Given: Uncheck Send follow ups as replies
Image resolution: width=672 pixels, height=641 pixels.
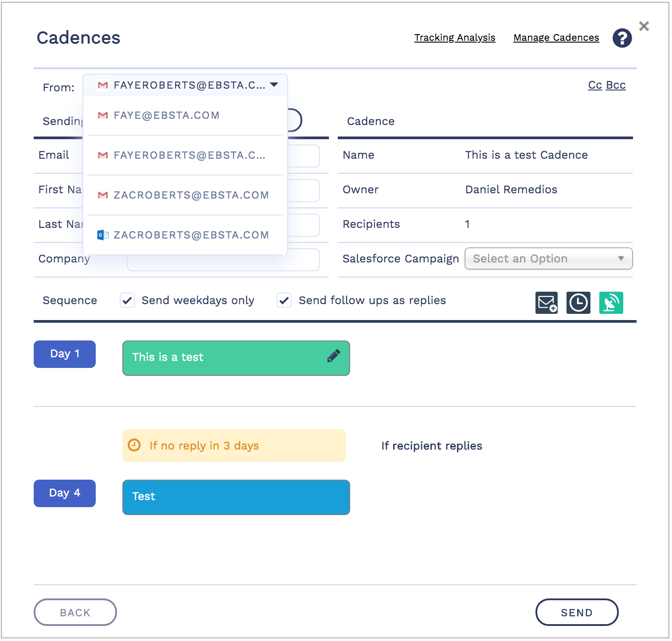Looking at the screenshot, I should pyautogui.click(x=284, y=301).
